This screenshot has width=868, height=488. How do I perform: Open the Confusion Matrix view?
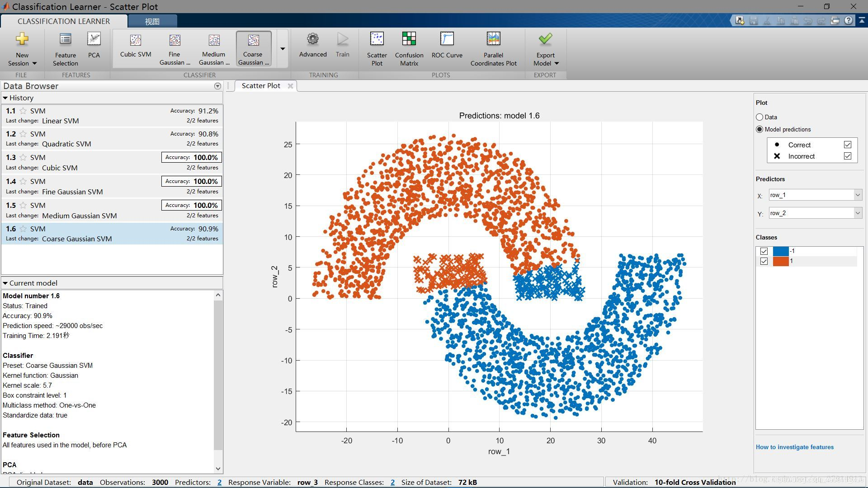[410, 49]
